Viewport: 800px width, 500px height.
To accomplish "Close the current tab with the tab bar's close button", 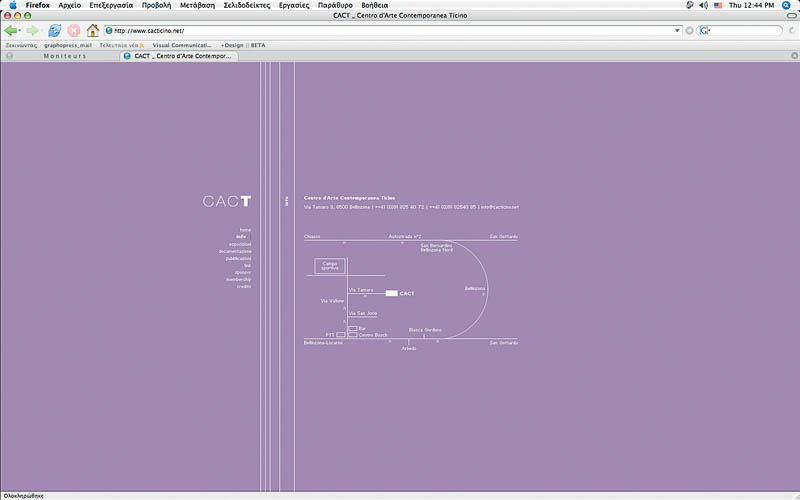I will click(794, 56).
